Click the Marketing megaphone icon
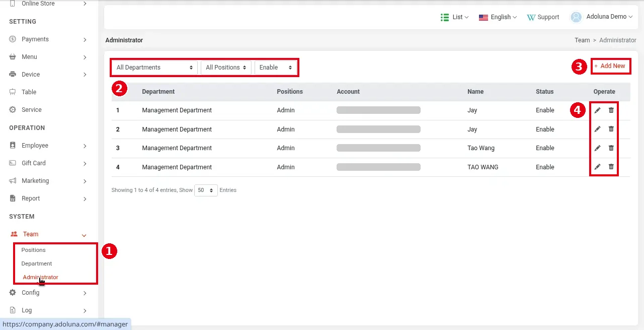Image resolution: width=644 pixels, height=330 pixels. pos(13,181)
